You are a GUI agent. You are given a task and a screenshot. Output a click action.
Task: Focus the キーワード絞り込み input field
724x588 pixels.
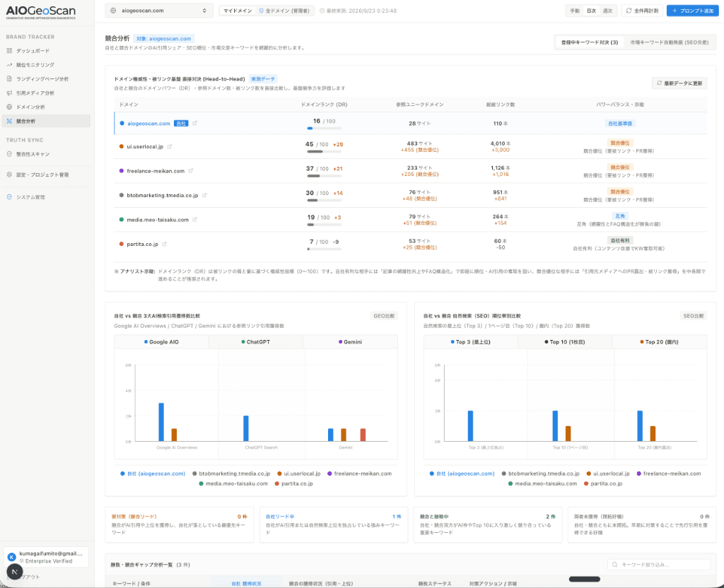point(659,565)
